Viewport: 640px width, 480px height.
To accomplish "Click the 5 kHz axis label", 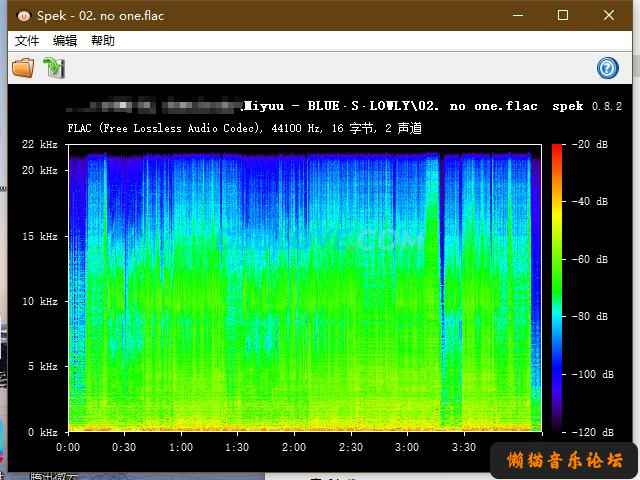I will (43, 367).
